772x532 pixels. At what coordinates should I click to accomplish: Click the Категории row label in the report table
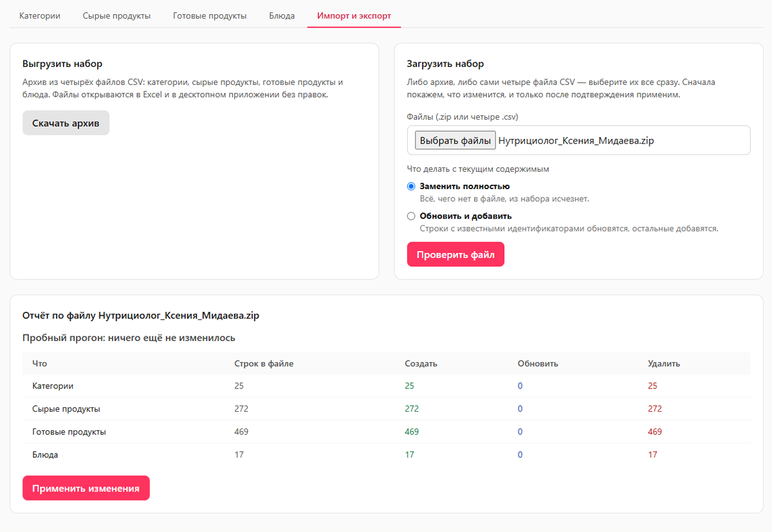[53, 386]
